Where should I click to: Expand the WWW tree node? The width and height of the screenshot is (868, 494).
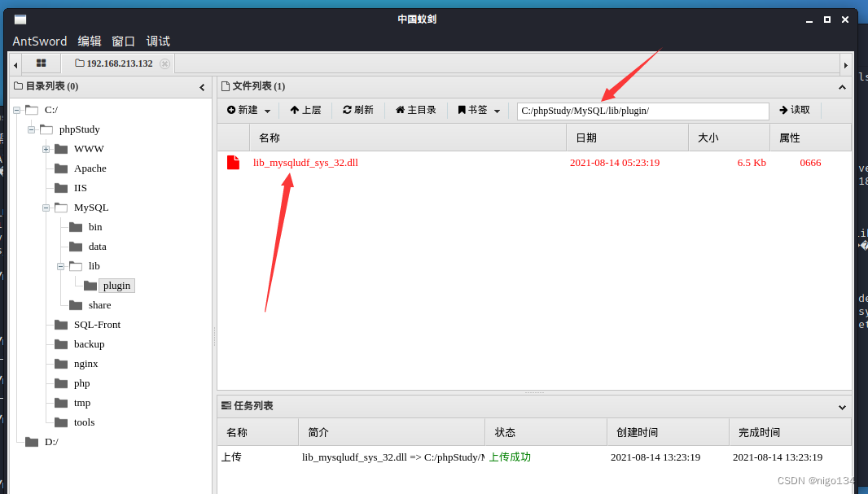coord(46,150)
